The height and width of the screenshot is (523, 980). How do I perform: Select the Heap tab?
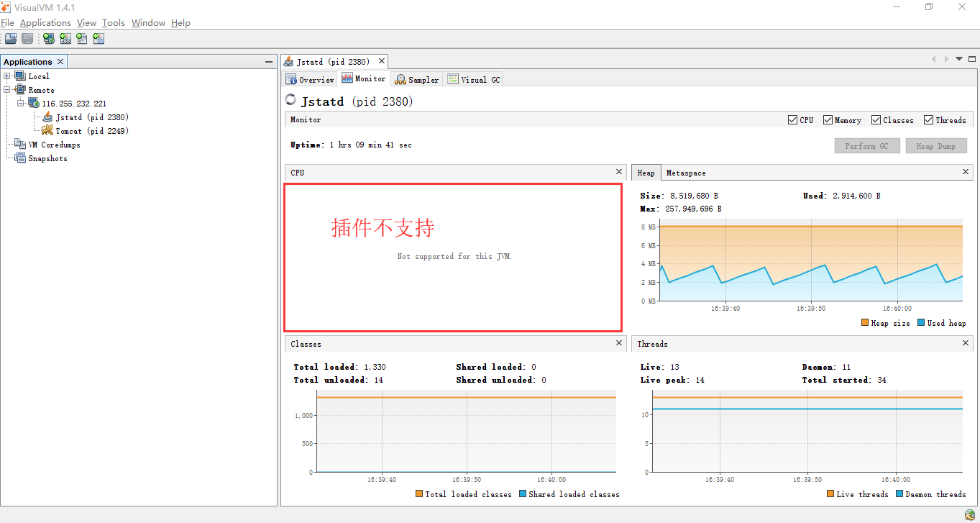[x=646, y=173]
